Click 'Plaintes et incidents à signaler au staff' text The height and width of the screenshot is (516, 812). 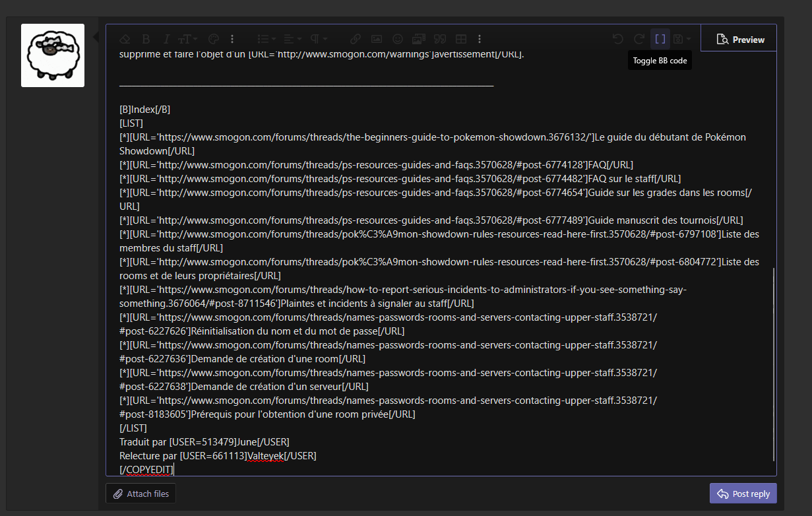point(364,303)
